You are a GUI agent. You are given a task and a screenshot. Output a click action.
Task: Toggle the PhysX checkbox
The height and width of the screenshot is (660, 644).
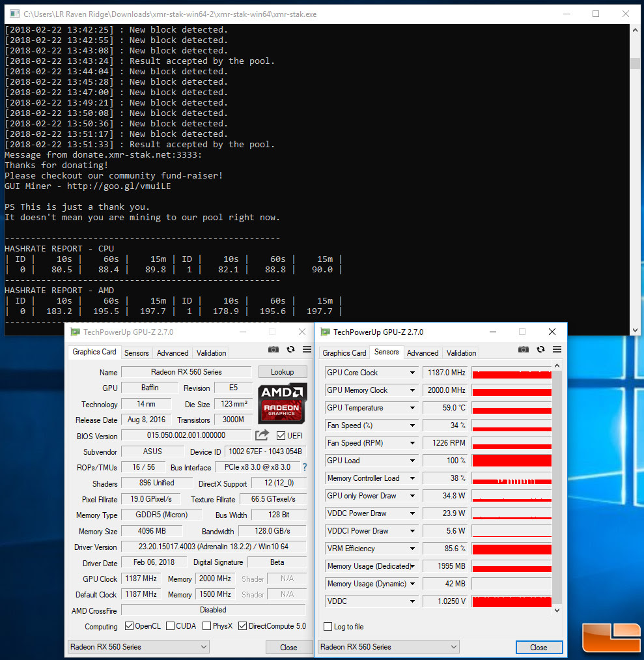click(206, 626)
